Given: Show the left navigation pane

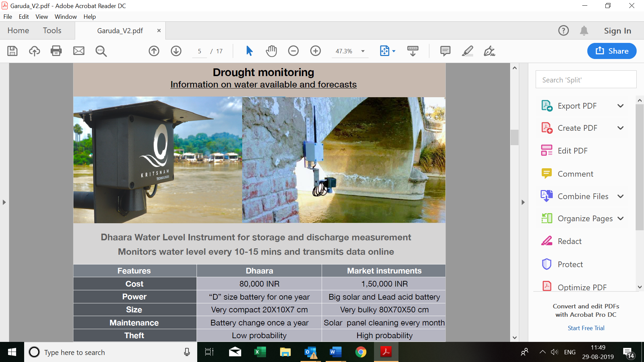Looking at the screenshot, I should (4, 202).
